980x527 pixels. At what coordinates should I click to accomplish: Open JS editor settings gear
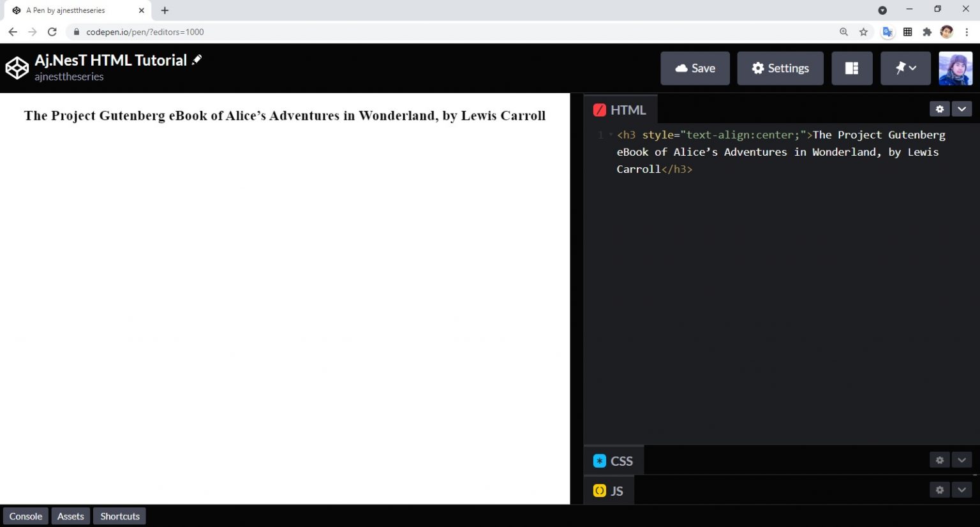(939, 489)
